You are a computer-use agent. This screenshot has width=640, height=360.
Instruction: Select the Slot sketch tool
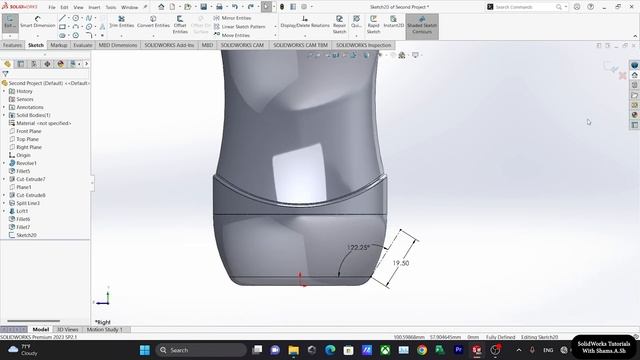(62, 36)
